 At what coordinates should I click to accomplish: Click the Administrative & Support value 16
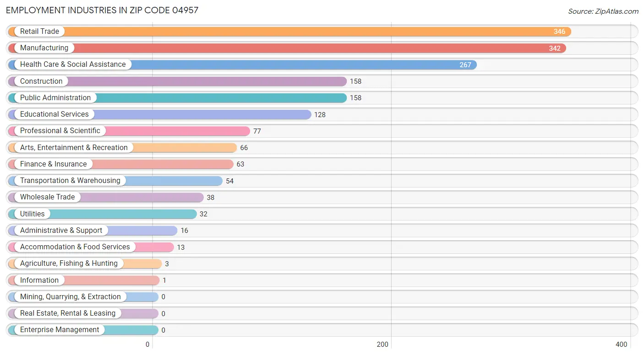pyautogui.click(x=184, y=231)
